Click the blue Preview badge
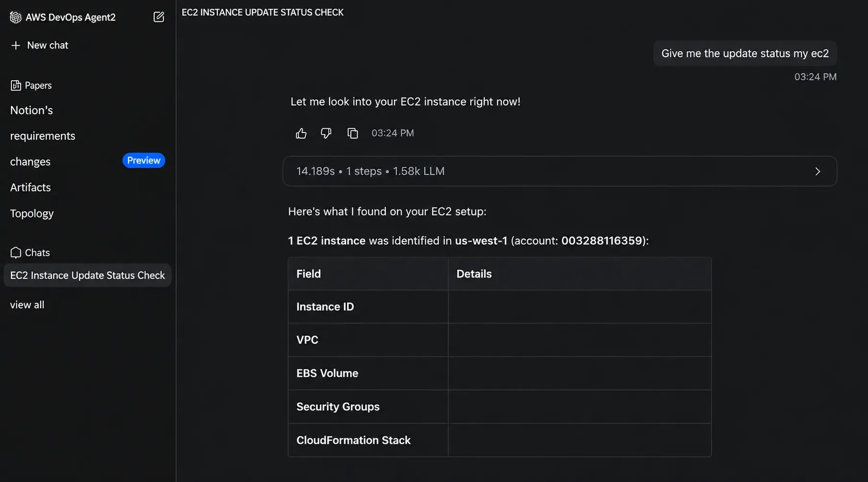 pyautogui.click(x=143, y=160)
